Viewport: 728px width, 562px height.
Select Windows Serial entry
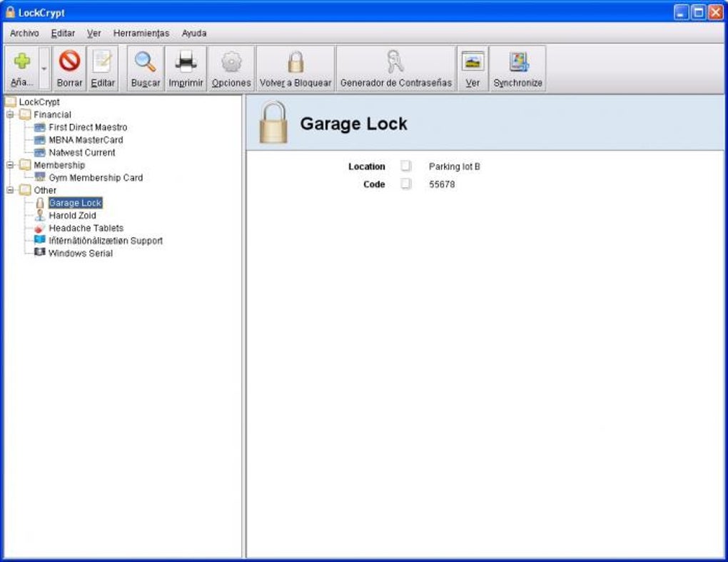coord(81,253)
